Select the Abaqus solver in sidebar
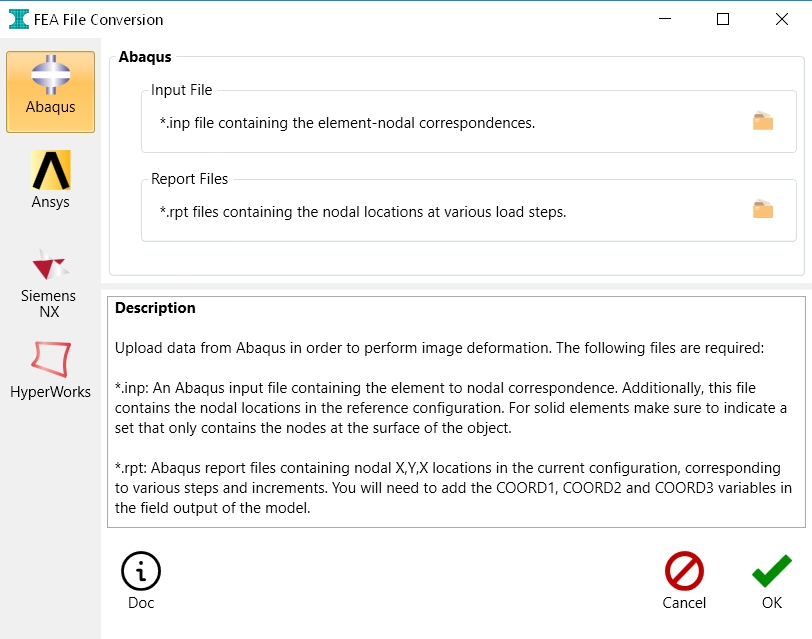Screen dimensions: 812x639 [50, 92]
